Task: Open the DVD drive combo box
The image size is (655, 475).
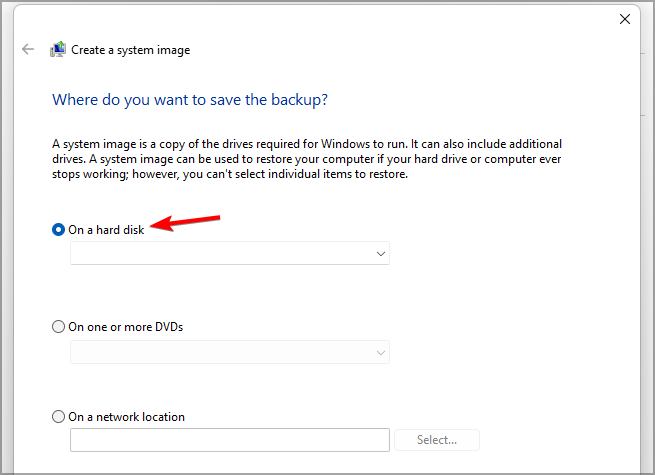Action: tap(229, 352)
